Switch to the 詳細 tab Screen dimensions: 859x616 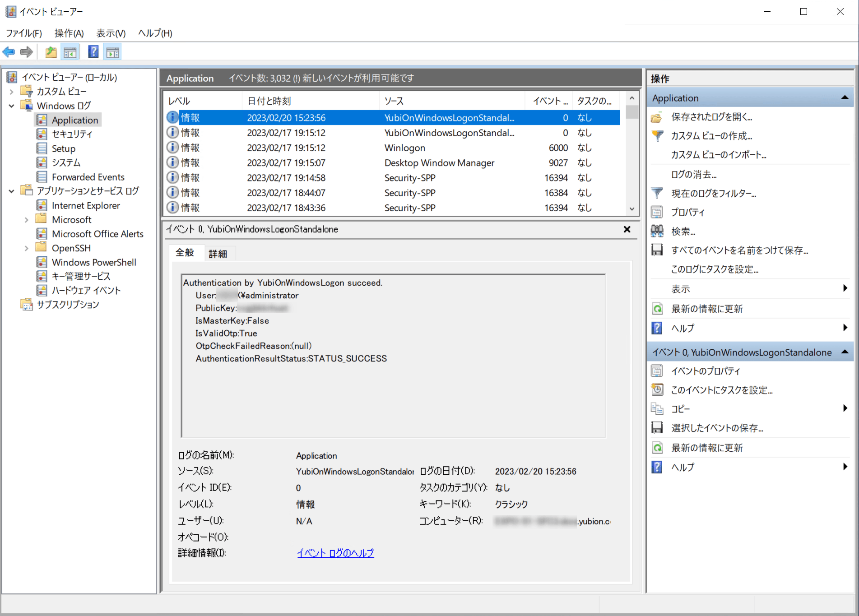coord(218,254)
